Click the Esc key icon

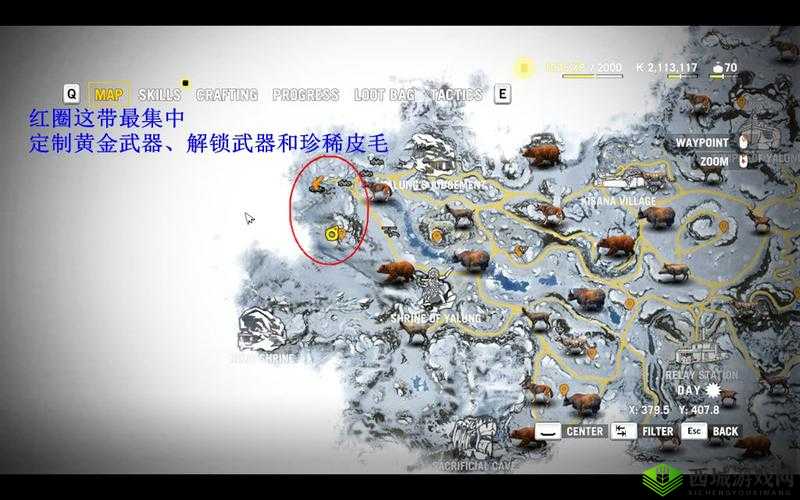(x=694, y=431)
